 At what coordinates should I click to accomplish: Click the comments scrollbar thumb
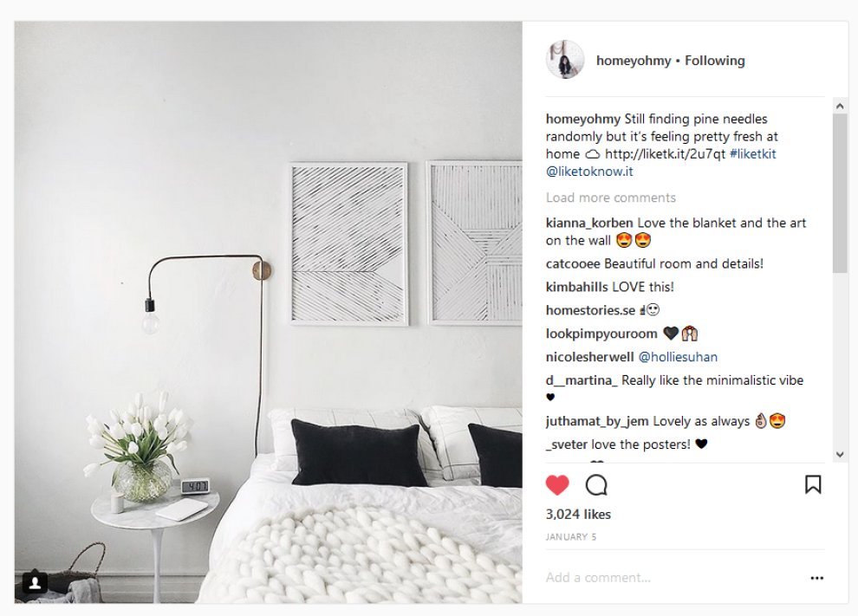click(840, 193)
